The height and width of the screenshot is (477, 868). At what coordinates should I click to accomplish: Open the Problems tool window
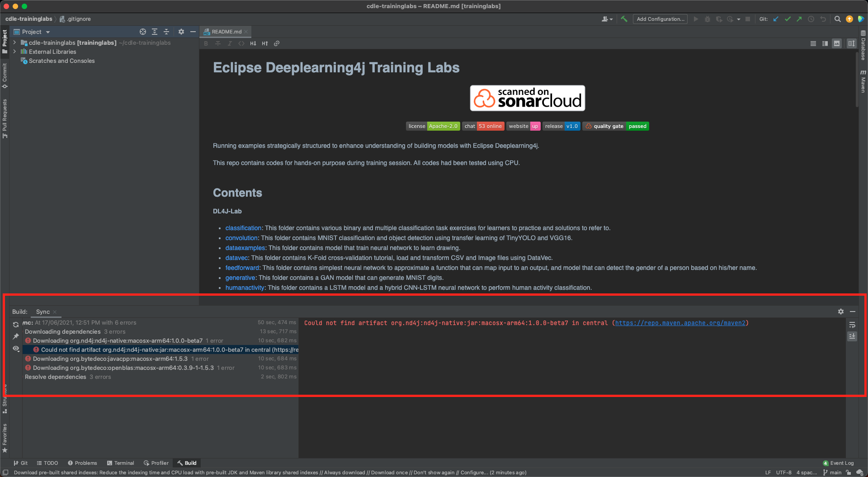[x=82, y=463]
